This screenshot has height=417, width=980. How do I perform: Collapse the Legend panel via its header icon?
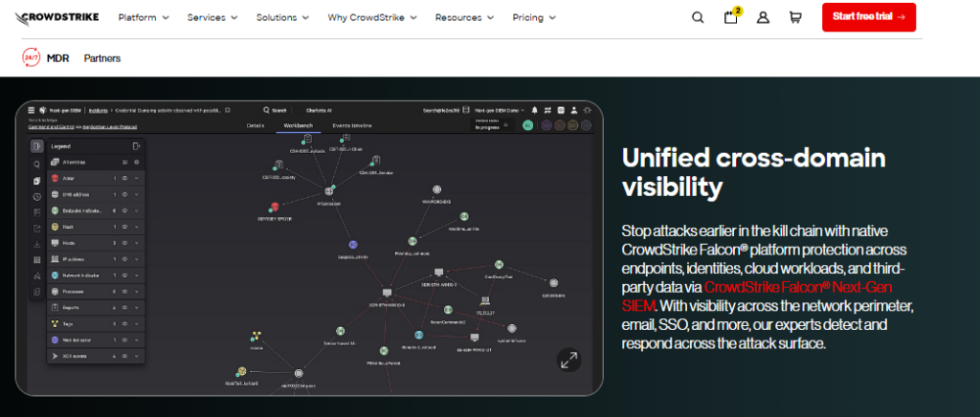coord(136,146)
